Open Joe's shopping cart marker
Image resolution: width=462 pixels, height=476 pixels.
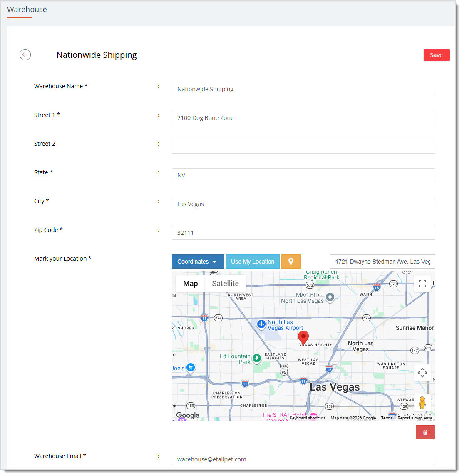pos(191,368)
